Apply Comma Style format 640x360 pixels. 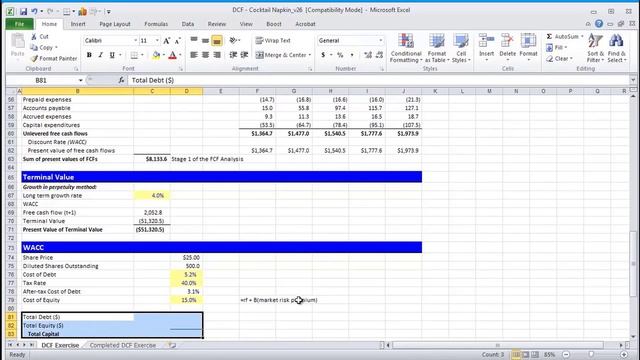click(352, 55)
